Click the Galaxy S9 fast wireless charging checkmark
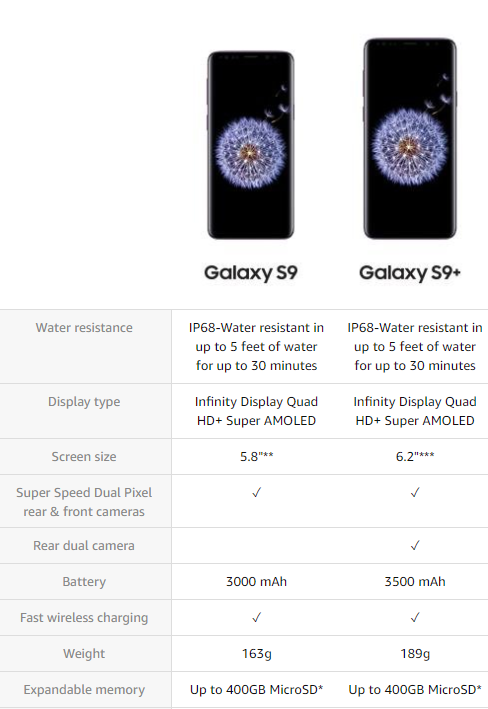Image resolution: width=488 pixels, height=709 pixels. [256, 617]
